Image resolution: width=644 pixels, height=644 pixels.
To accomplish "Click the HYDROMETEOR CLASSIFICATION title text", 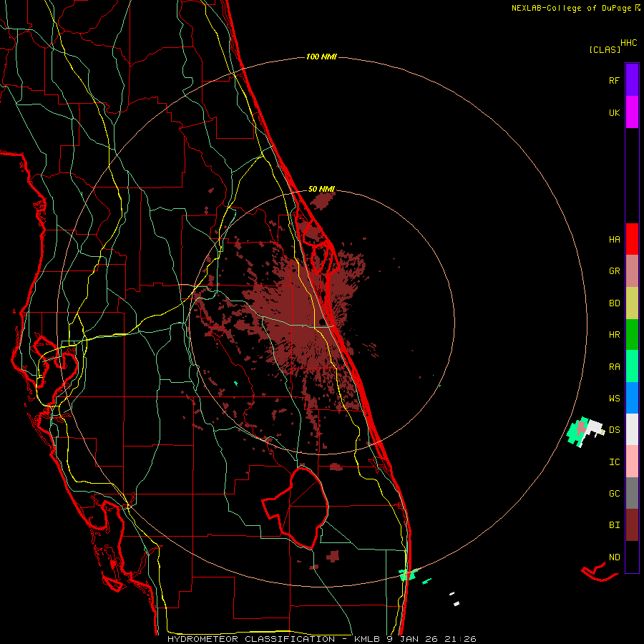I will [x=251, y=639].
